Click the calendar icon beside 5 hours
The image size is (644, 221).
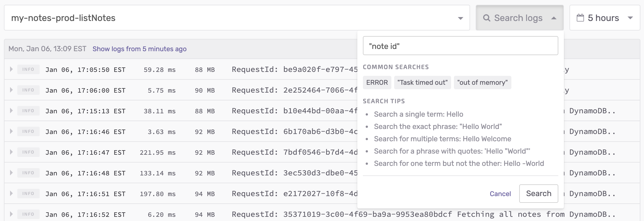tap(580, 18)
